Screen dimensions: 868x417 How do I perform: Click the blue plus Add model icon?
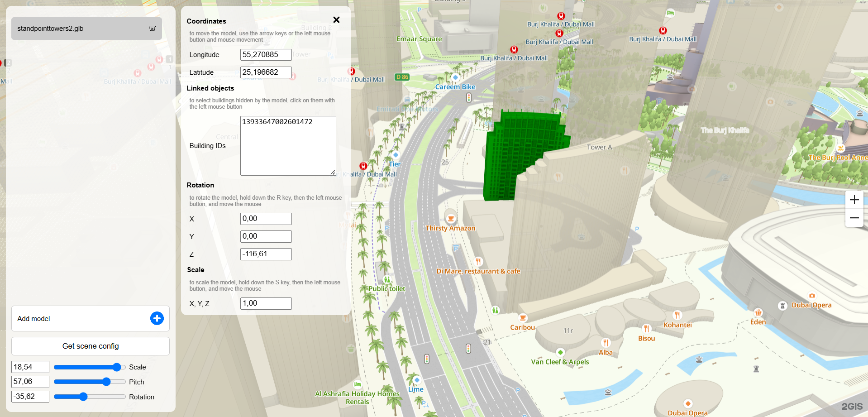pyautogui.click(x=157, y=318)
